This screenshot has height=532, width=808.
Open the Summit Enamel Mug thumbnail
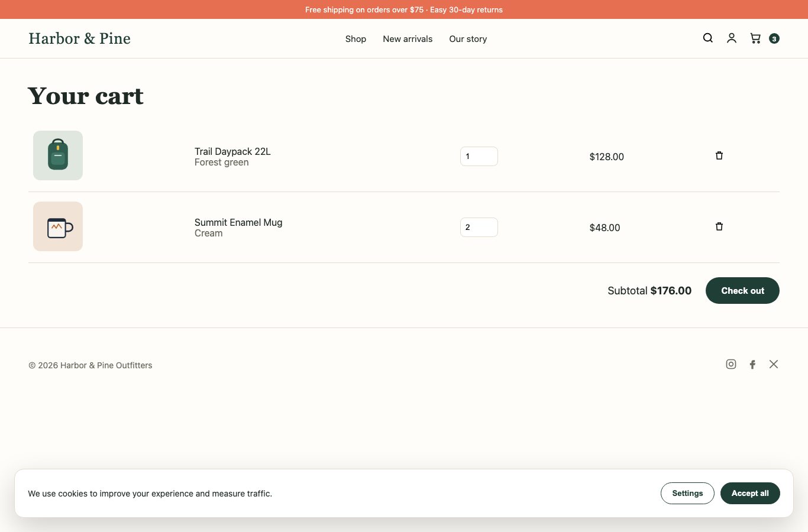58,226
